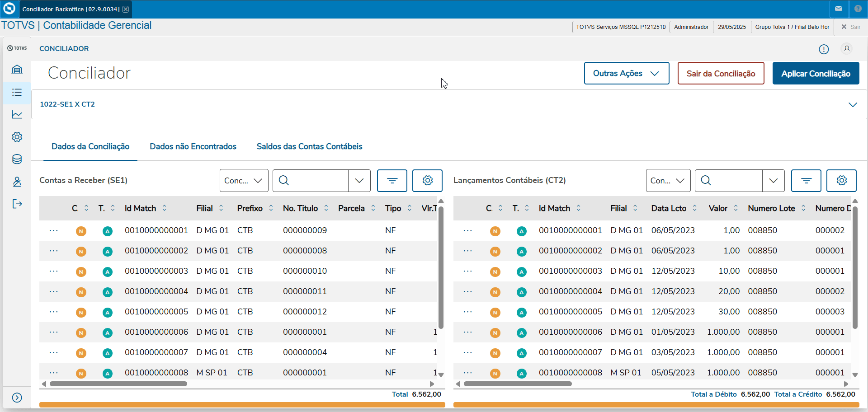Open settings gear for Contas a Receber table
Image resolution: width=868 pixels, height=412 pixels.
(427, 181)
